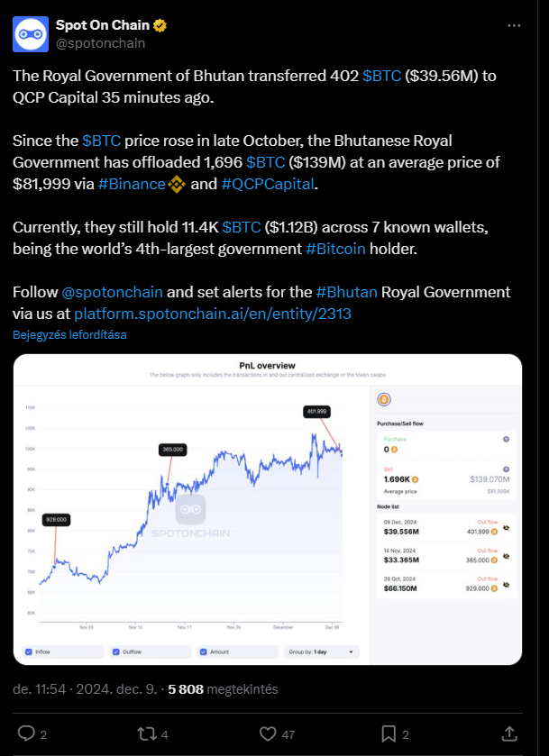549x756 pixels.
Task: Hide the 09 Dec, 2024 node entry
Action: [506, 528]
